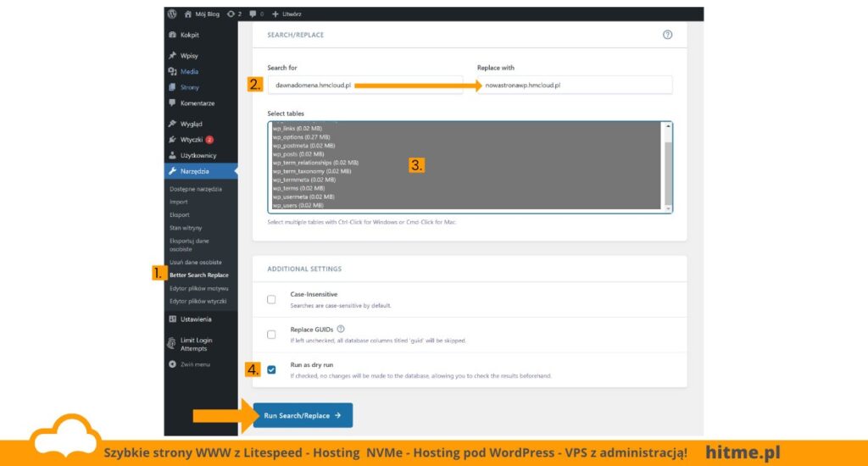
Task: Select wp_options table in list
Action: pos(466,136)
